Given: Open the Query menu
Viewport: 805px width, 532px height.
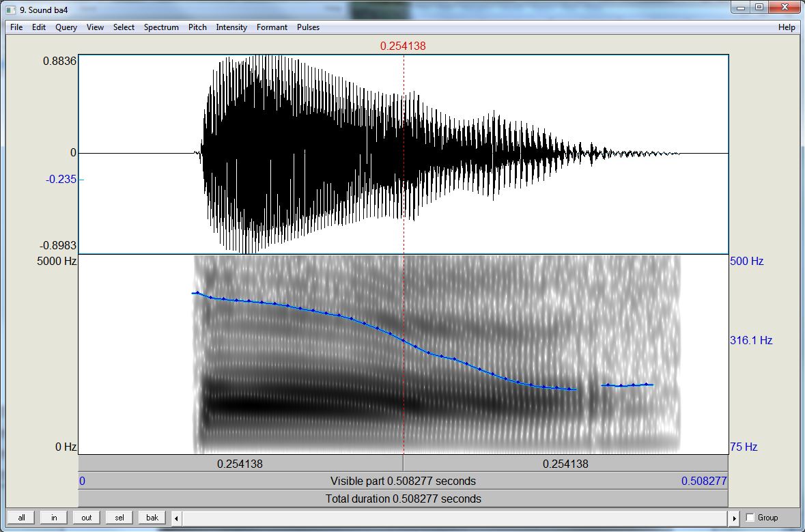Looking at the screenshot, I should (66, 27).
